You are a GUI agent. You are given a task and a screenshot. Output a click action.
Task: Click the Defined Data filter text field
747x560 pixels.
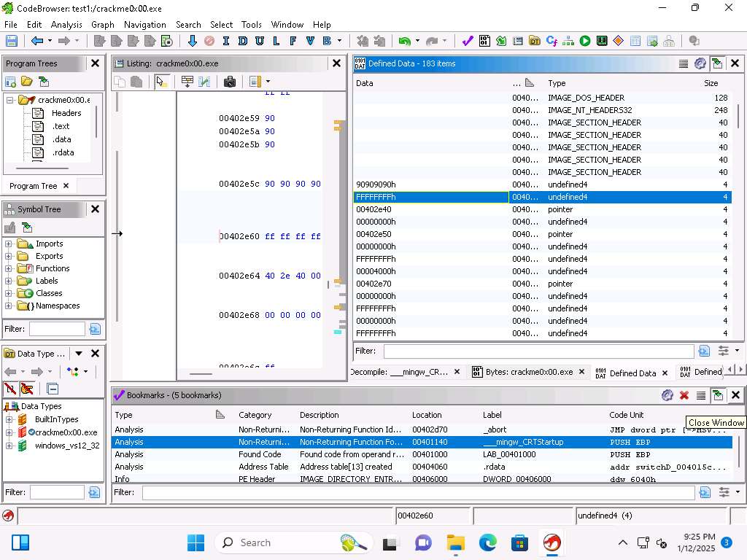coord(538,351)
